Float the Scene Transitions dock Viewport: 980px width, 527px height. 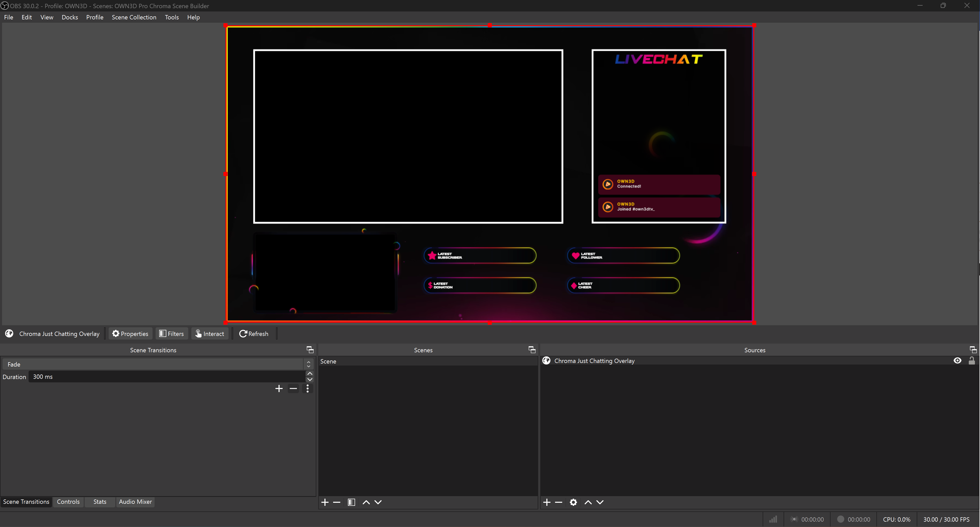[310, 350]
